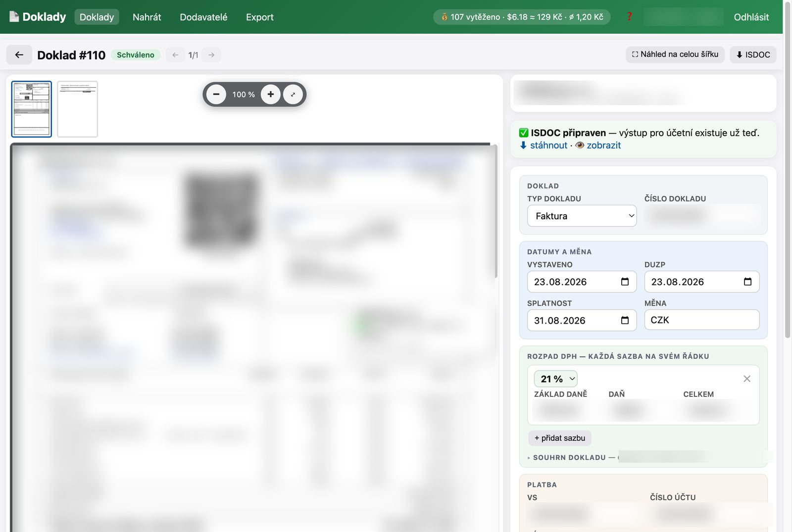Click the Měna CZK input field
Image resolution: width=792 pixels, height=532 pixels.
702,320
